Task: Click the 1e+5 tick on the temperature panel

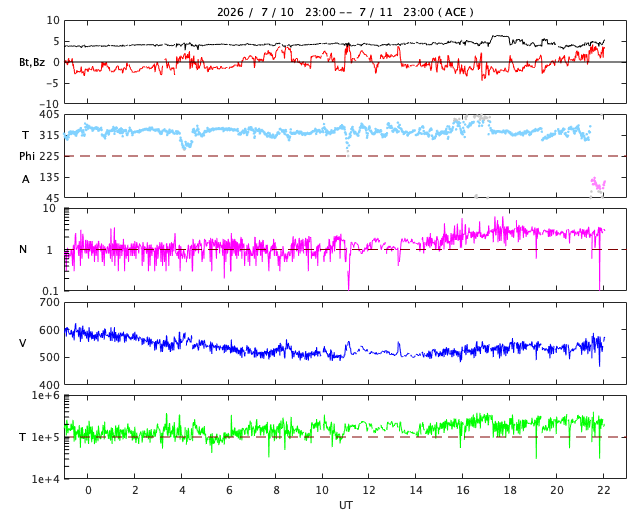Action: click(x=45, y=437)
